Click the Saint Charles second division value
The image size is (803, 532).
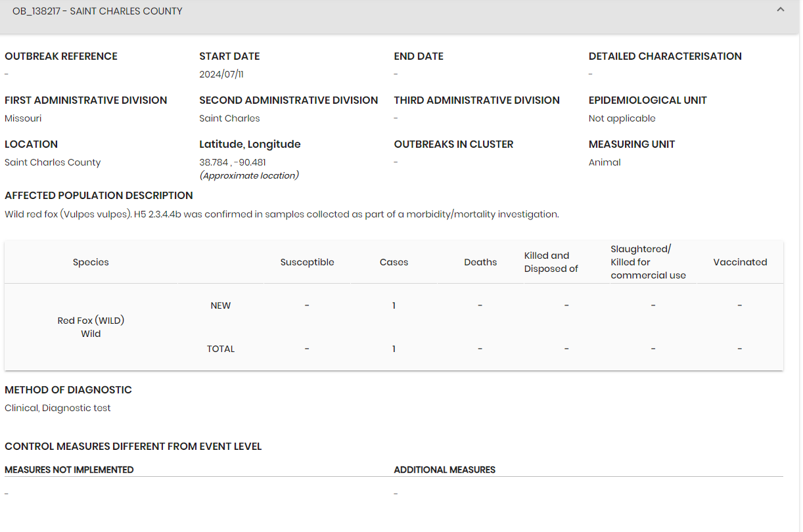coord(229,118)
